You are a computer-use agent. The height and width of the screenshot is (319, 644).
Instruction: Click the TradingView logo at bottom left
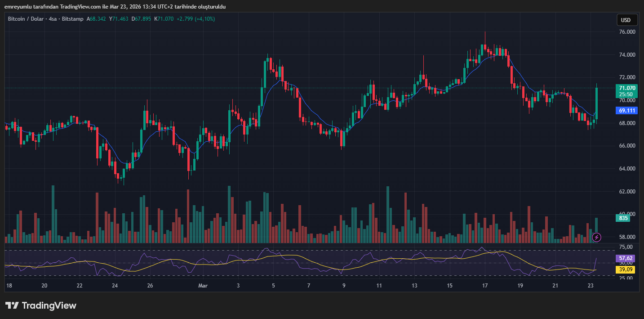click(x=41, y=306)
